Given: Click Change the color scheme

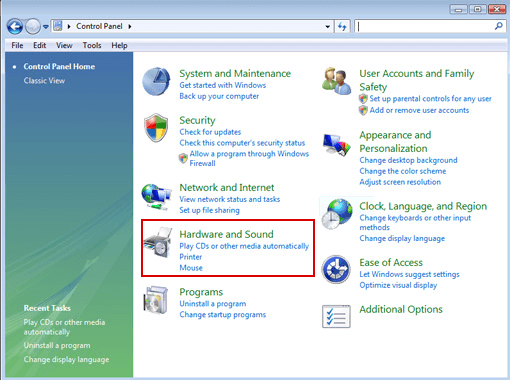Looking at the screenshot, I should [x=403, y=171].
